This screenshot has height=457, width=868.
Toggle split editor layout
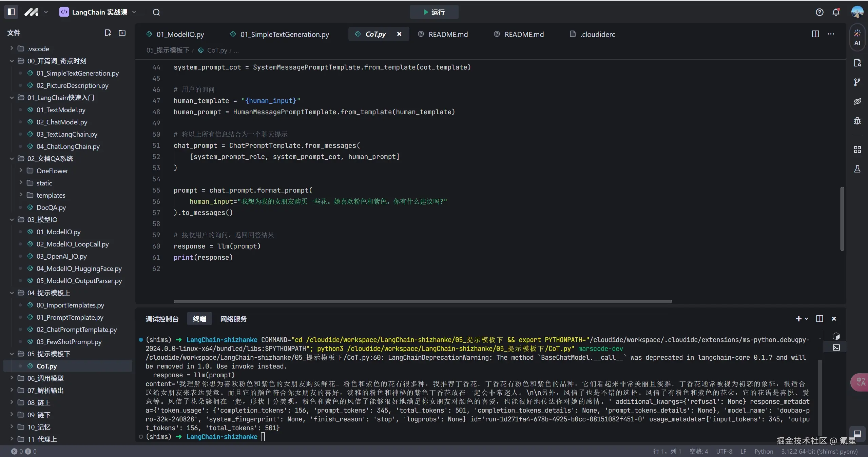pos(815,34)
